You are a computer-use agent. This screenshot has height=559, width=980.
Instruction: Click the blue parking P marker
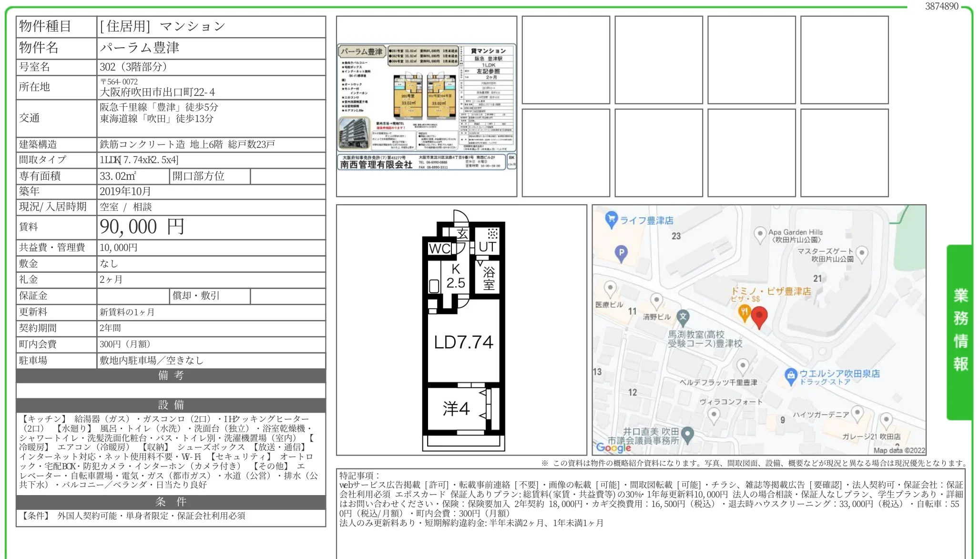(x=621, y=253)
